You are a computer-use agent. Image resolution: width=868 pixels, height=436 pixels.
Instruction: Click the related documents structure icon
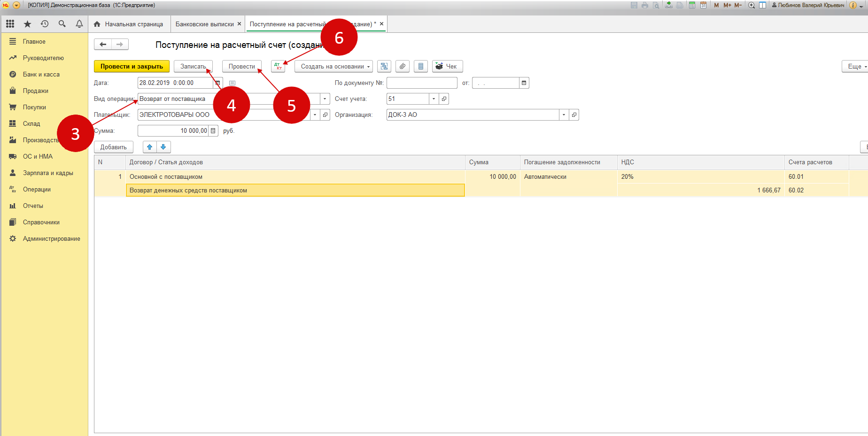384,67
